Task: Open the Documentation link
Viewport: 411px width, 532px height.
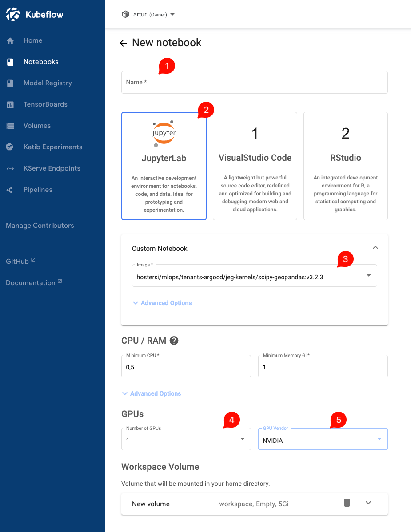Action: pyautogui.click(x=31, y=283)
